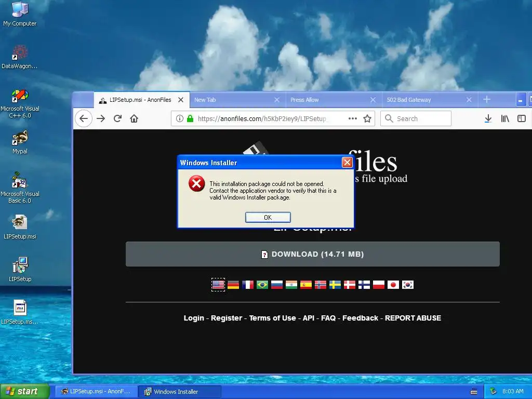Image resolution: width=532 pixels, height=399 pixels.
Task: Select the Microsoft Visual C++ 6.0 shortcut
Action: [20, 103]
